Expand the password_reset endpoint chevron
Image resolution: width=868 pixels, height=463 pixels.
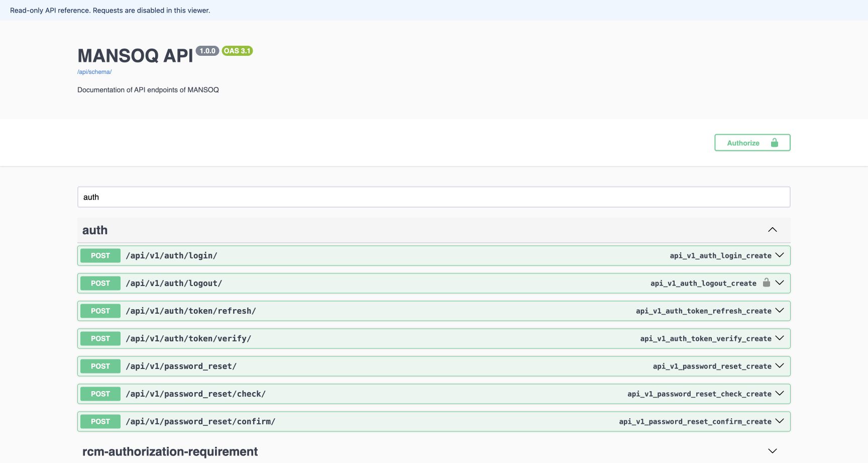tap(780, 366)
